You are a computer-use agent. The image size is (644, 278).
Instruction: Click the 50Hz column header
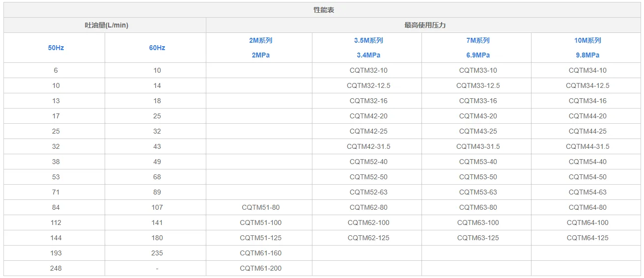point(56,48)
